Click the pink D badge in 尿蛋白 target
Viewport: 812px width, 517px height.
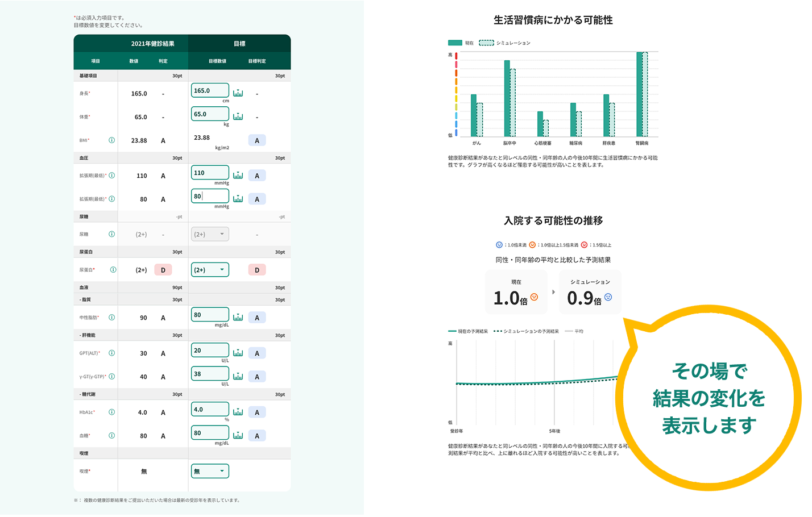257,270
